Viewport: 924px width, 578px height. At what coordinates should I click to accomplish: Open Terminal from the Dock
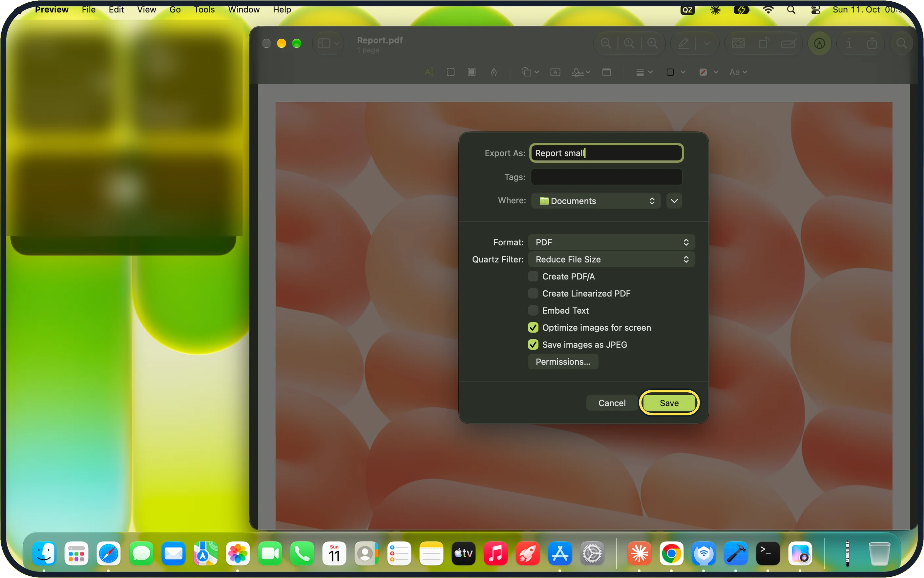point(767,553)
